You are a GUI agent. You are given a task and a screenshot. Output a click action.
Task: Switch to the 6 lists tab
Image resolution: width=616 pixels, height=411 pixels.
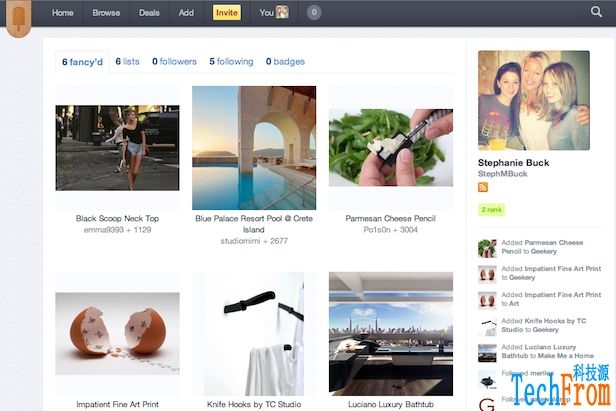pos(127,62)
